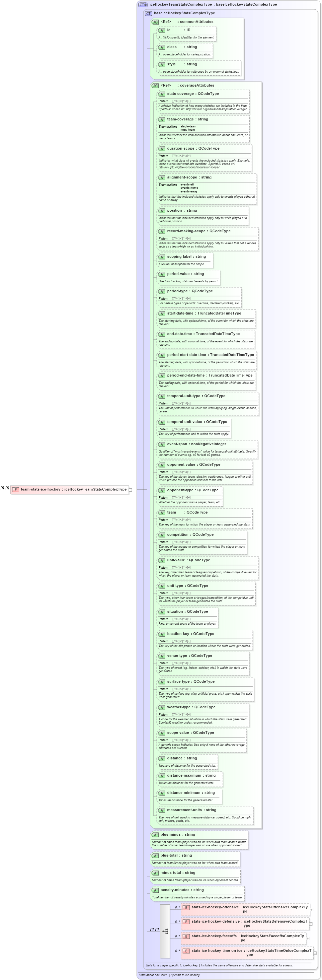Click the A icon of duration-scope
Screen dimensions: 322x980
point(162,149)
